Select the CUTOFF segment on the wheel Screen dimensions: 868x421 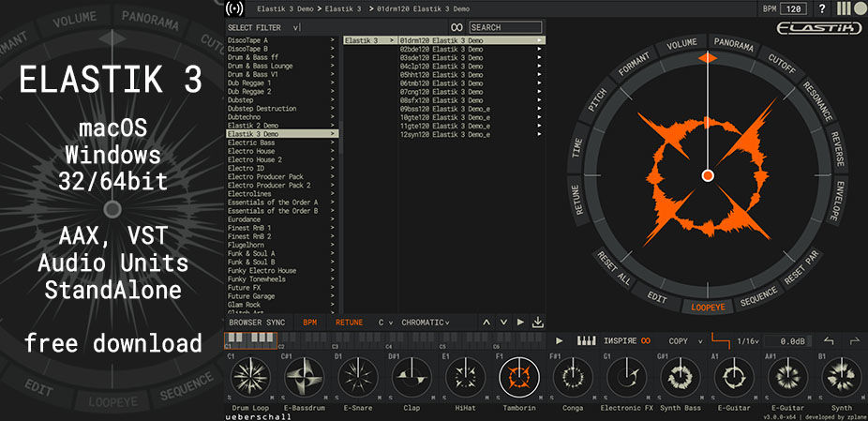(x=782, y=65)
